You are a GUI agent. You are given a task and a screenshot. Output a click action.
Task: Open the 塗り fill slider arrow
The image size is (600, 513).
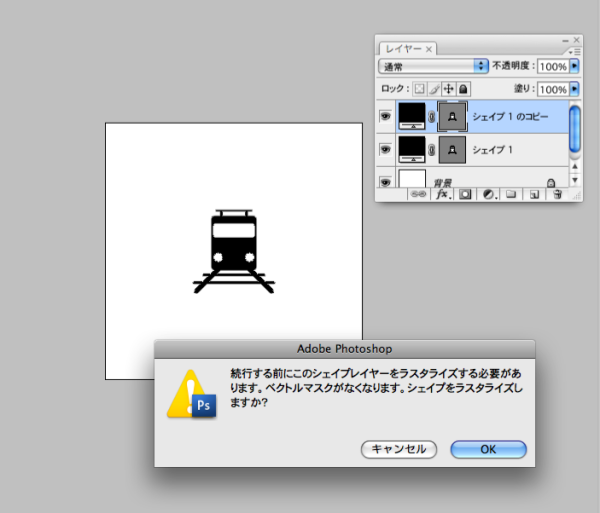pyautogui.click(x=574, y=89)
